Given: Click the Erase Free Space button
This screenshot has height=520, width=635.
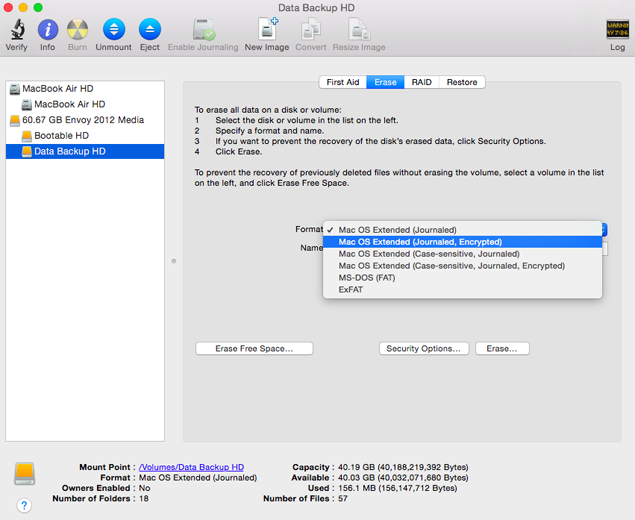Looking at the screenshot, I should coord(254,349).
